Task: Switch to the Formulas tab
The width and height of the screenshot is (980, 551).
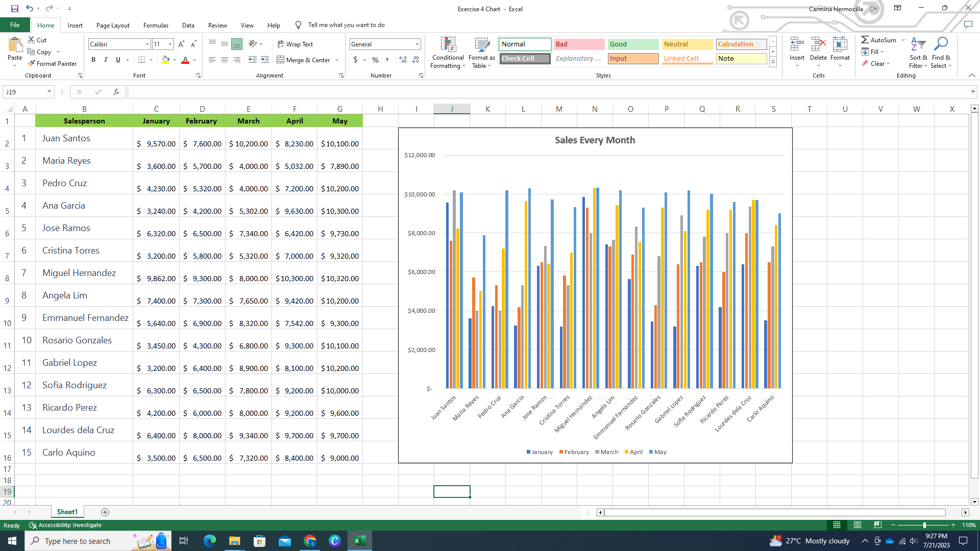Action: [x=156, y=25]
